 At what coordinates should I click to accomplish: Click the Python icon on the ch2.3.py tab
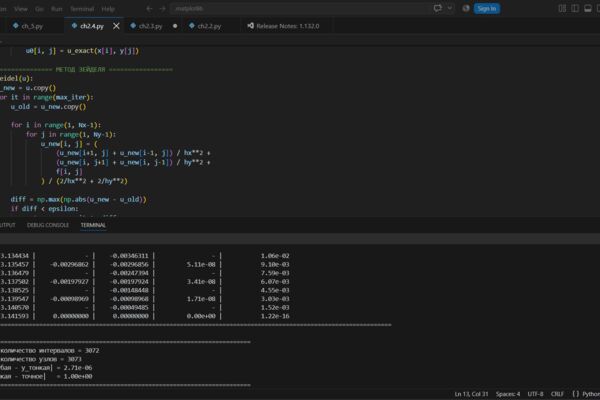133,26
